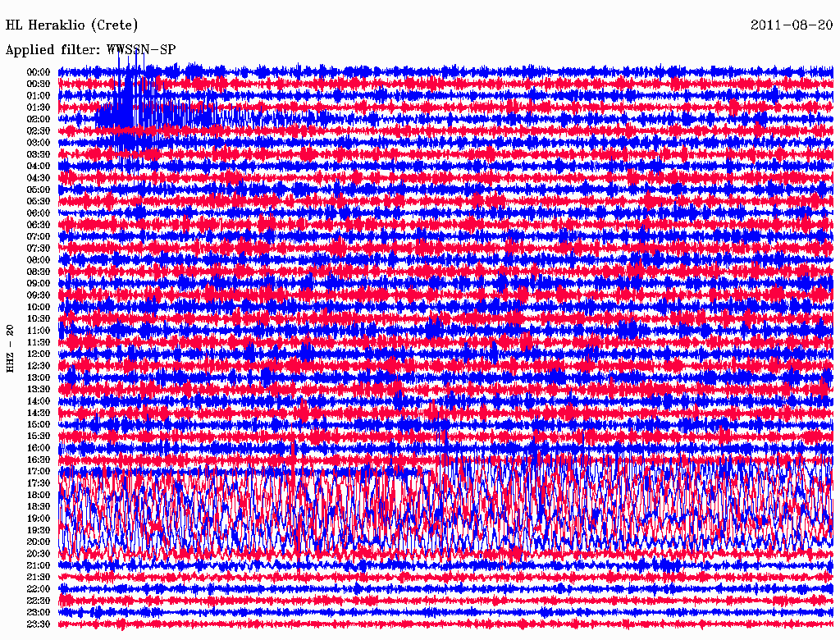The image size is (840, 640).
Task: Select the 01:00 time label
Action: point(39,95)
